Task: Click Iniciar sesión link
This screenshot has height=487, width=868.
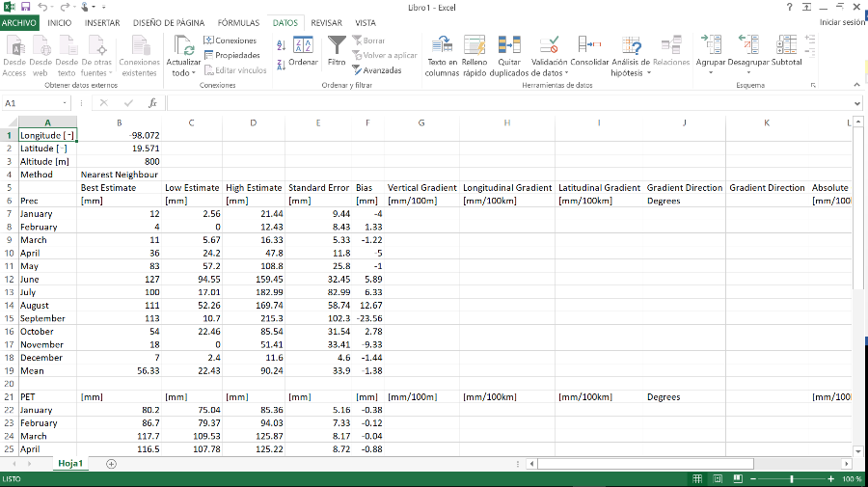Action: pos(843,22)
